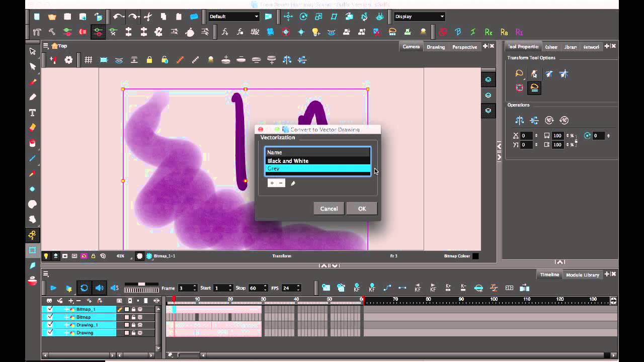644x362 pixels.
Task: Click the Stop frame stepper
Action: click(x=266, y=288)
